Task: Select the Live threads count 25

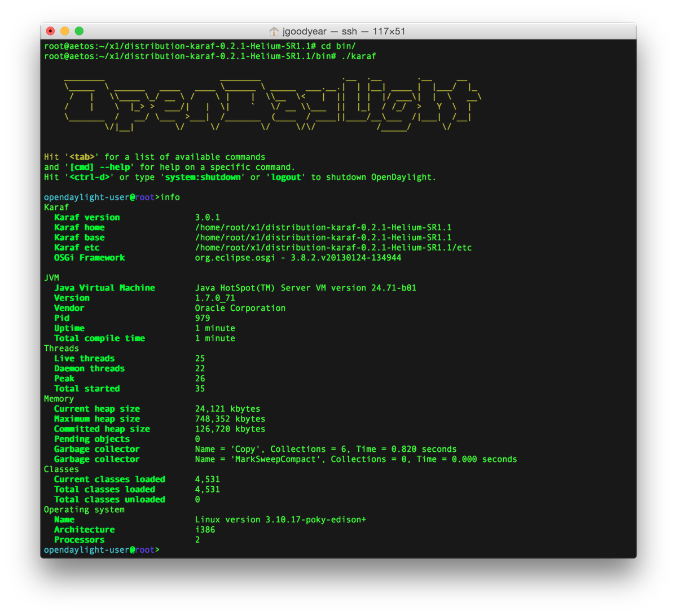Action: [x=199, y=358]
